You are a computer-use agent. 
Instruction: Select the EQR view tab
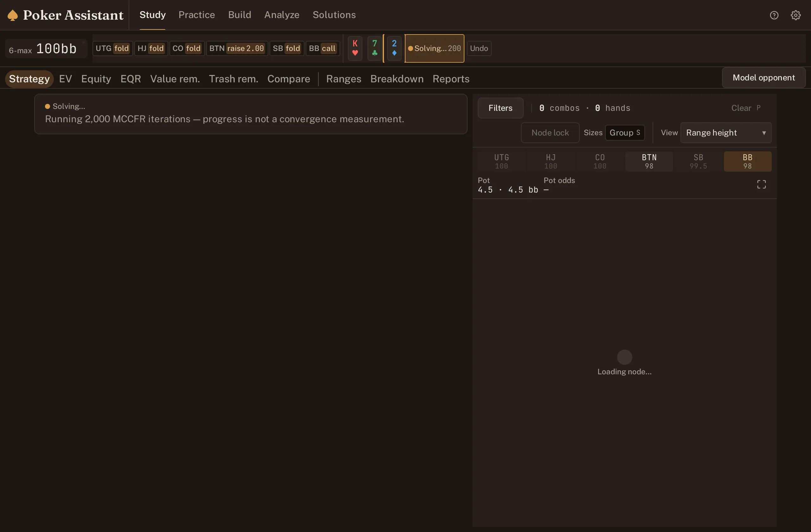point(131,79)
